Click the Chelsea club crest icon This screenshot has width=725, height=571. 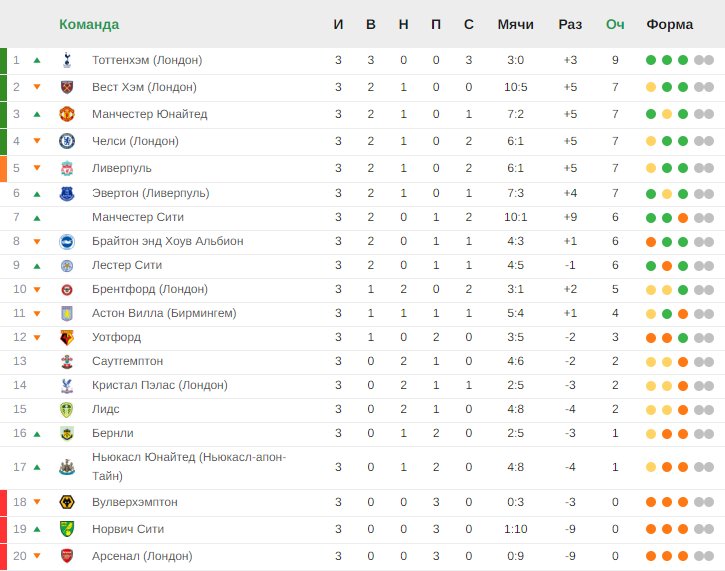[x=67, y=141]
